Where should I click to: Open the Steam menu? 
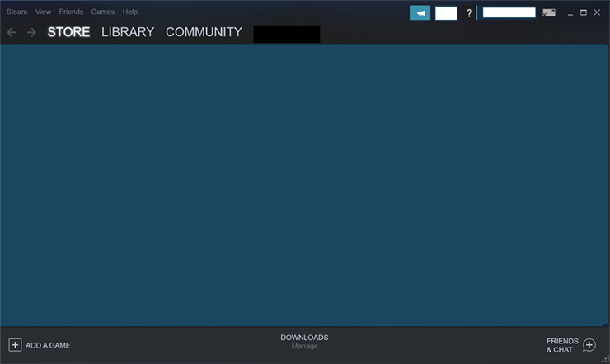click(x=16, y=12)
